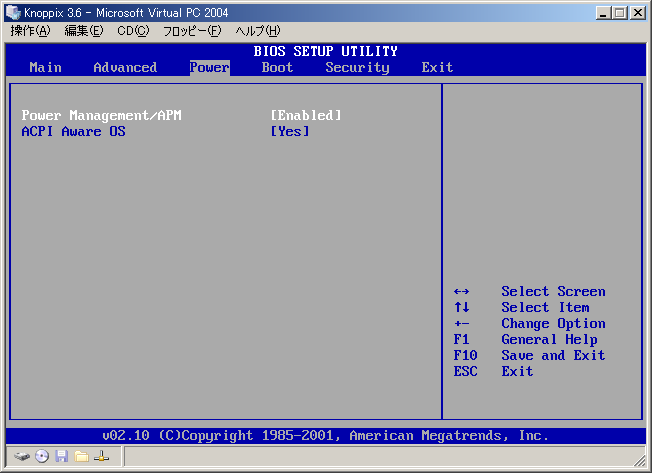Click the floppy disk status icon
The height and width of the screenshot is (473, 652).
tap(62, 456)
